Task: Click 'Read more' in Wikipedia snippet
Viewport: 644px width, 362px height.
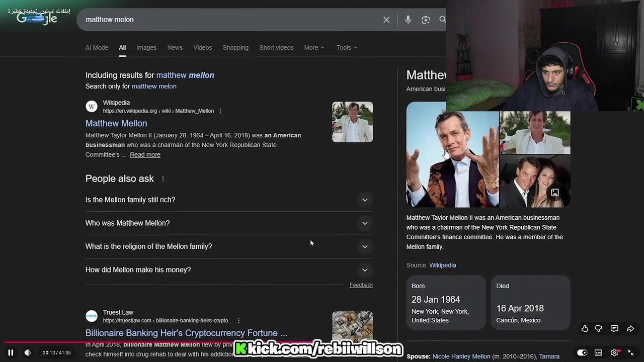Action: tap(145, 154)
